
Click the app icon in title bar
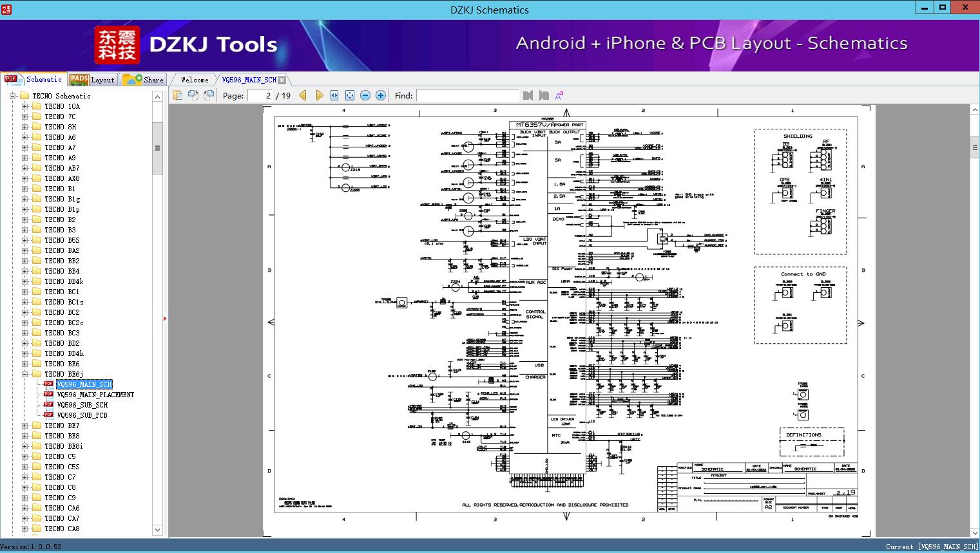[6, 9]
